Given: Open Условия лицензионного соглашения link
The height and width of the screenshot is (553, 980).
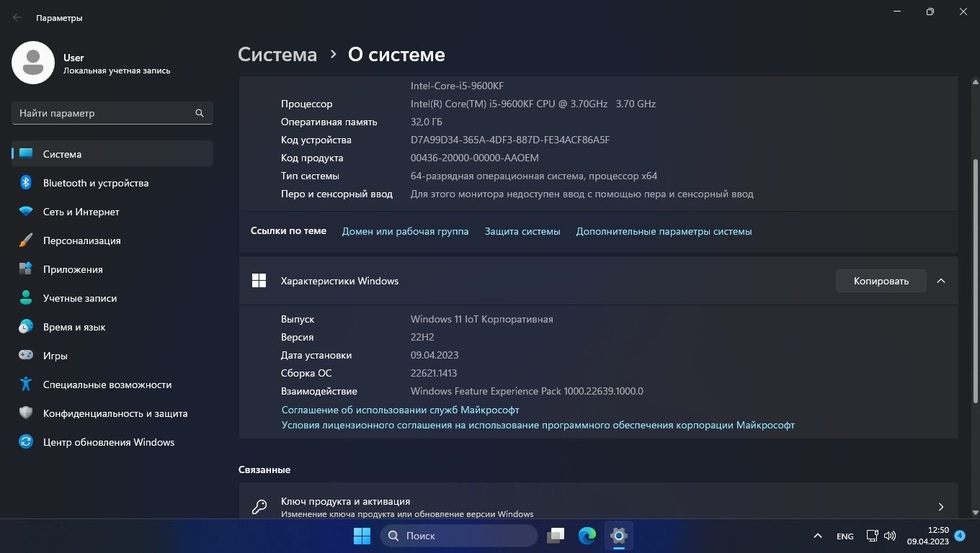Looking at the screenshot, I should point(538,425).
